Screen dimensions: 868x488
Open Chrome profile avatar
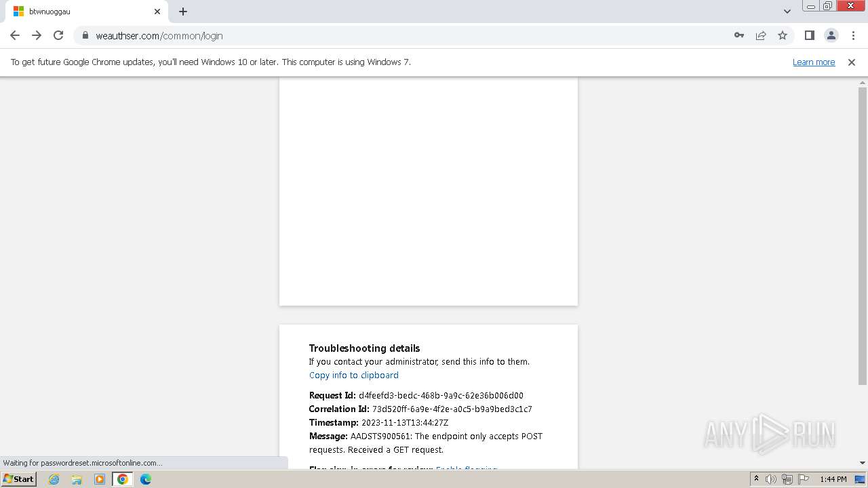tap(831, 35)
